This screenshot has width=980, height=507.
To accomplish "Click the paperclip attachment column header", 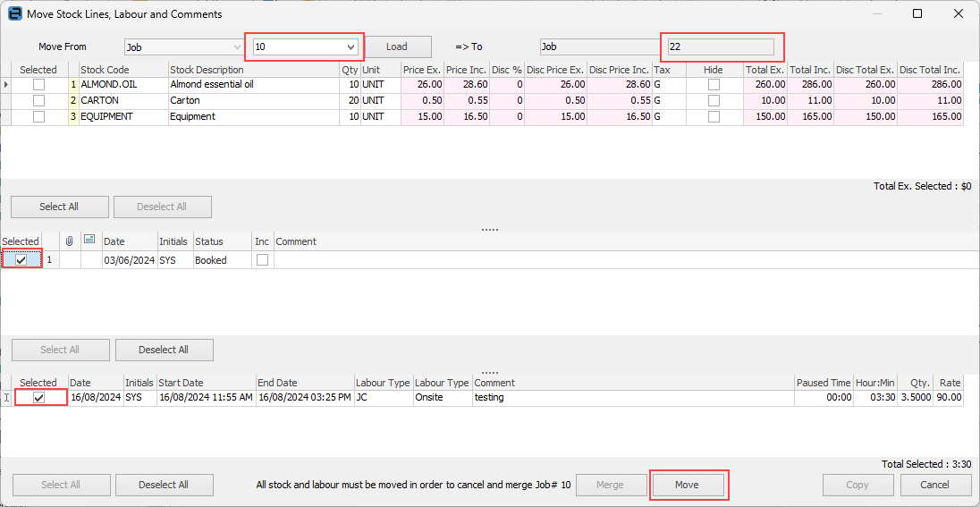I will [x=69, y=241].
